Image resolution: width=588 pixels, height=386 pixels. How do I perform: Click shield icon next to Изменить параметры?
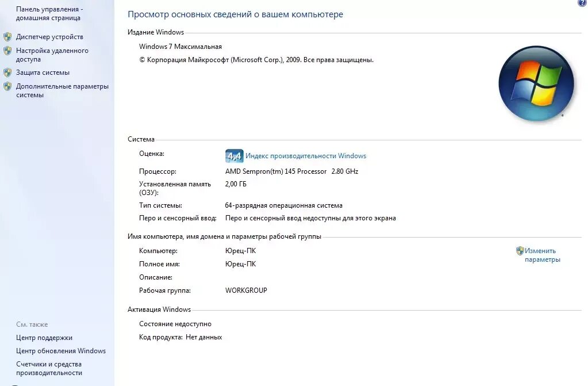(x=520, y=251)
